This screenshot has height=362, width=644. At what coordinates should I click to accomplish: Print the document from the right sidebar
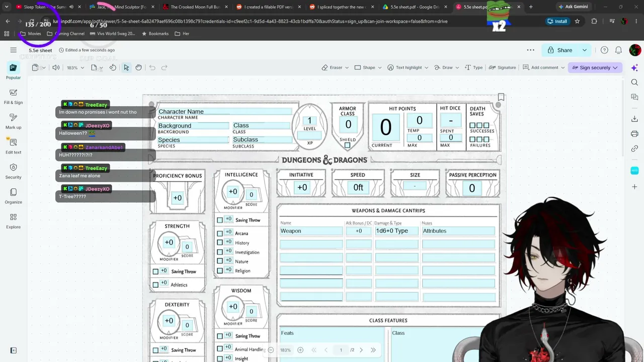coord(634,134)
